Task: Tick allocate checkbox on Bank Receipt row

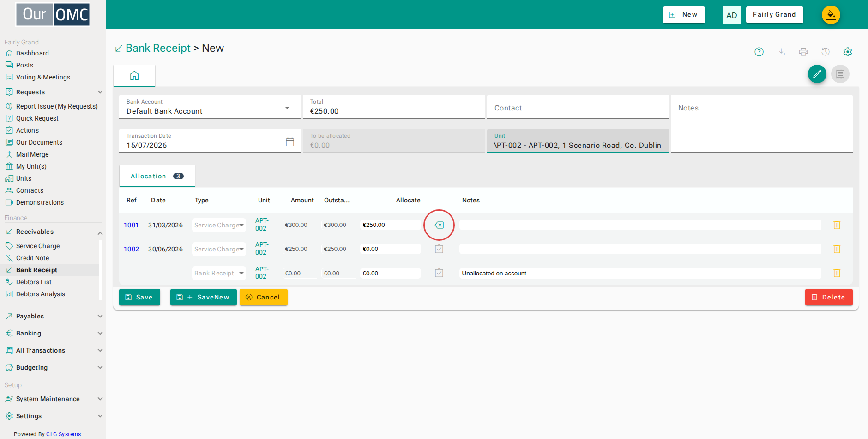Action: (x=439, y=273)
